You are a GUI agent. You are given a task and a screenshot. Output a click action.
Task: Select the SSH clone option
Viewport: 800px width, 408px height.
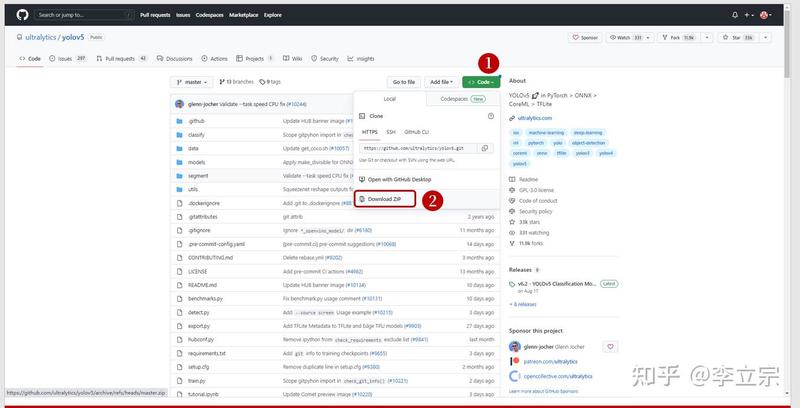pyautogui.click(x=391, y=132)
